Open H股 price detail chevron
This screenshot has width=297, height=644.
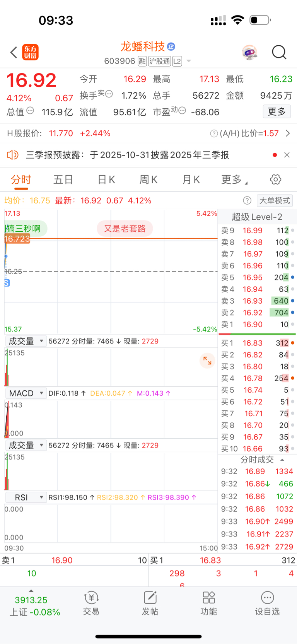pyautogui.click(x=288, y=133)
